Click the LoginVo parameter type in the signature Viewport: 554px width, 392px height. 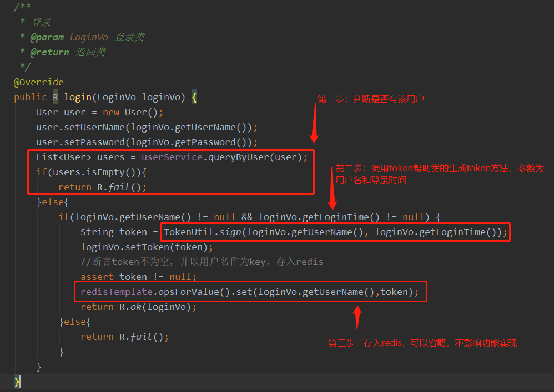117,98
